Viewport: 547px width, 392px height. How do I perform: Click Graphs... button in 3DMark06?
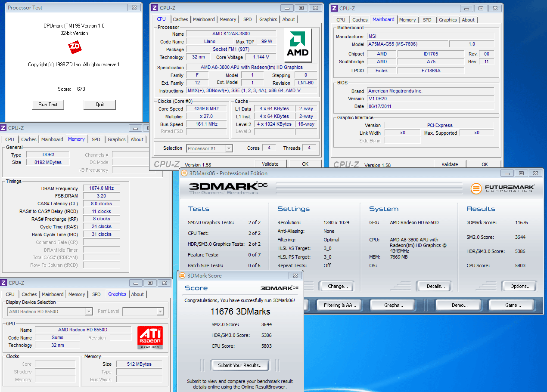click(394, 305)
